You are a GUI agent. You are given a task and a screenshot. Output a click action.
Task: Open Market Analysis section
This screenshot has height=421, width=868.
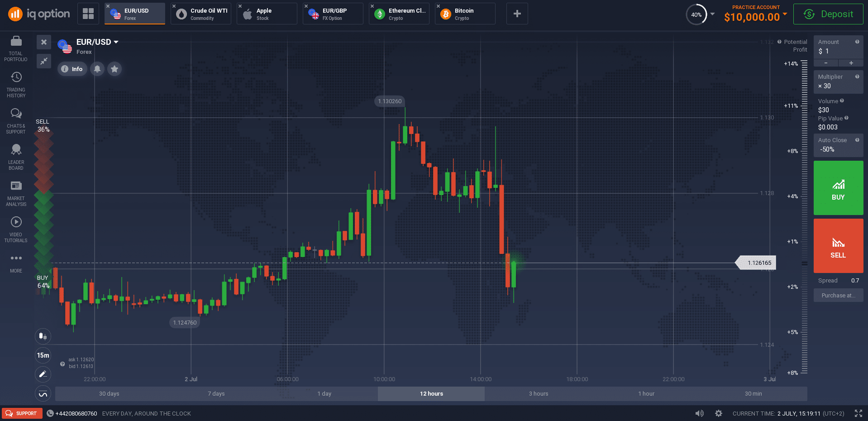pyautogui.click(x=16, y=194)
